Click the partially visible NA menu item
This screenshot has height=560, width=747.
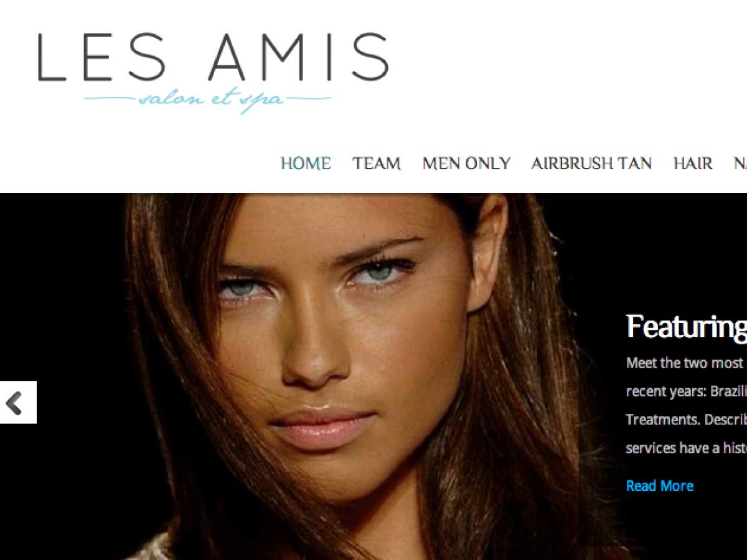point(740,164)
